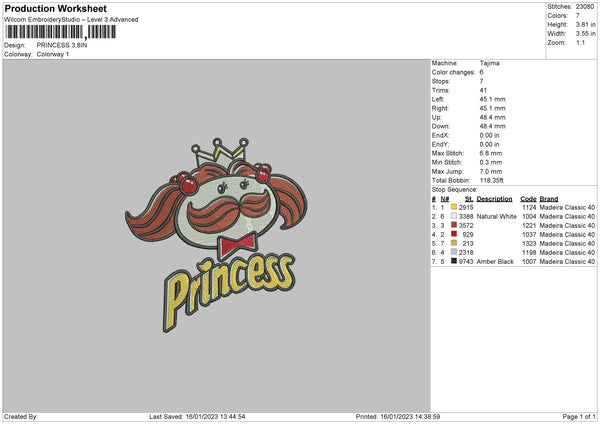The width and height of the screenshot is (600, 424).
Task: Click the Min Stitch value 0.3 mm
Action: [x=491, y=162]
